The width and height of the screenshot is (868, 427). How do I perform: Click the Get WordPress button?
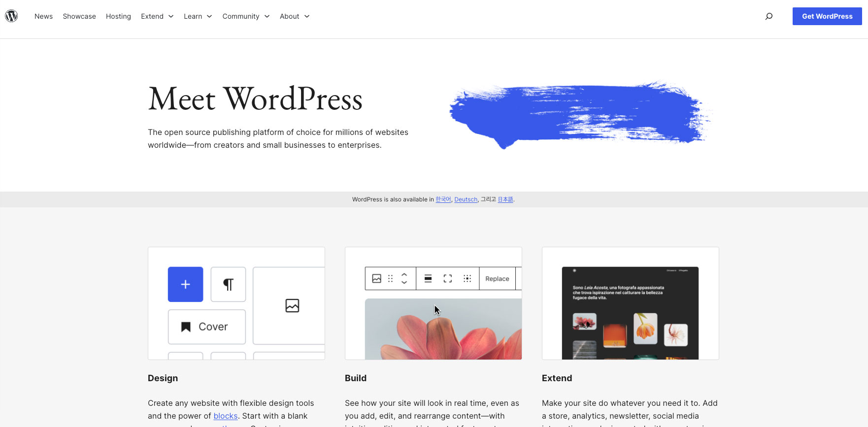pyautogui.click(x=827, y=16)
